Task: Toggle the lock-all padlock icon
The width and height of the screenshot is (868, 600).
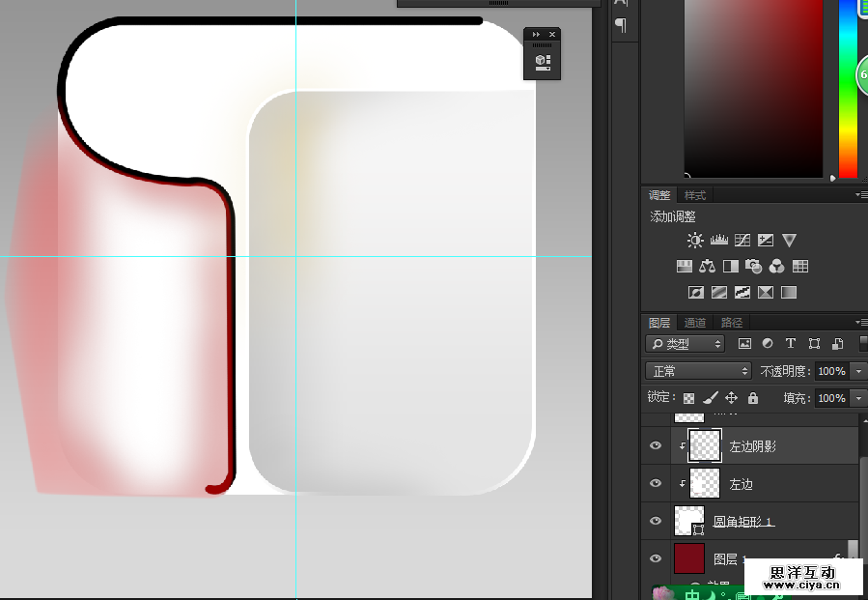Action: (x=753, y=398)
